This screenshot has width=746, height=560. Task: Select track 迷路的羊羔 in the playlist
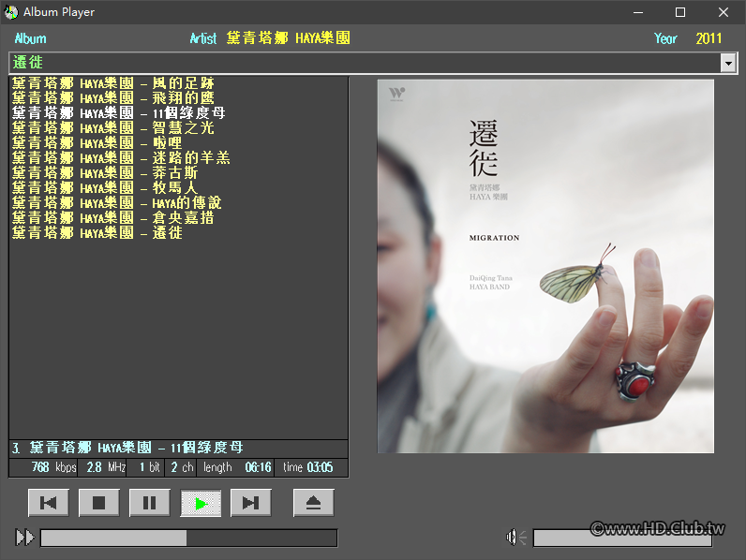(x=121, y=158)
